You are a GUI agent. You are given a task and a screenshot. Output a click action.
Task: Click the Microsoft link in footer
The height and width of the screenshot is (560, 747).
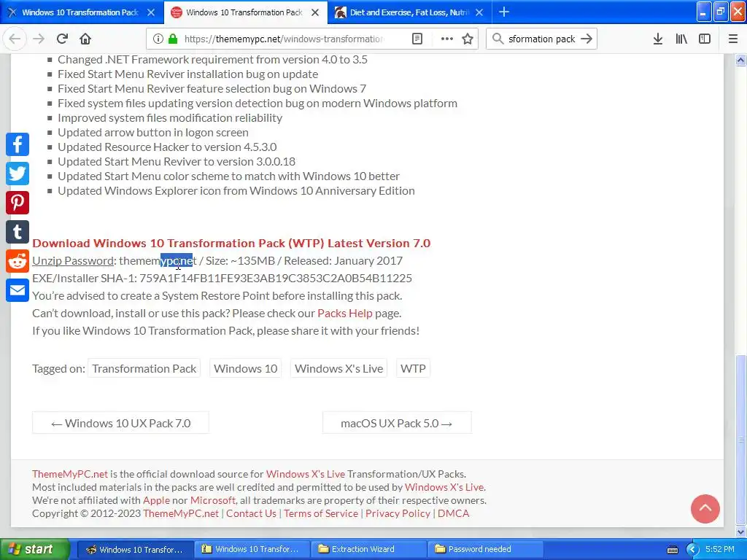(212, 500)
